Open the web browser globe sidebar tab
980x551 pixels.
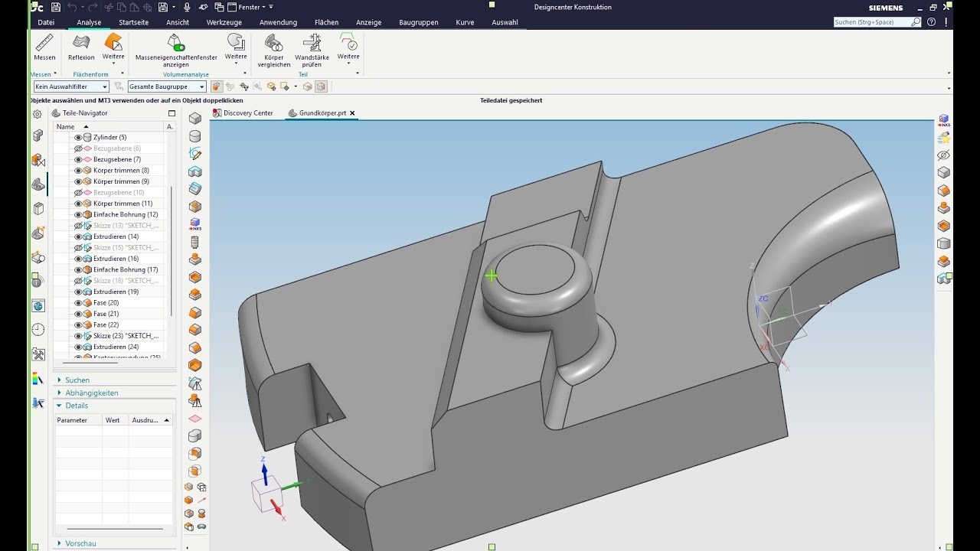tap(38, 306)
